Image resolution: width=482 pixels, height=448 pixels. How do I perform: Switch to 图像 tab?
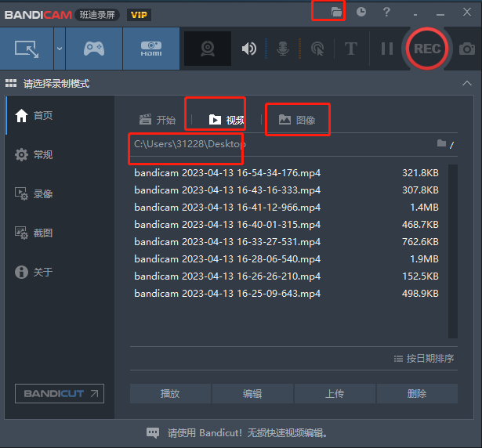click(x=297, y=120)
